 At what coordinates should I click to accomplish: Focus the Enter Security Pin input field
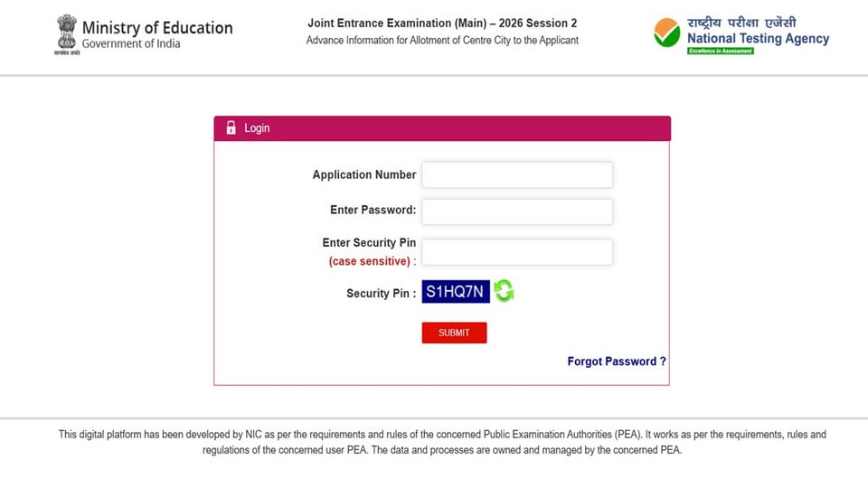point(517,252)
